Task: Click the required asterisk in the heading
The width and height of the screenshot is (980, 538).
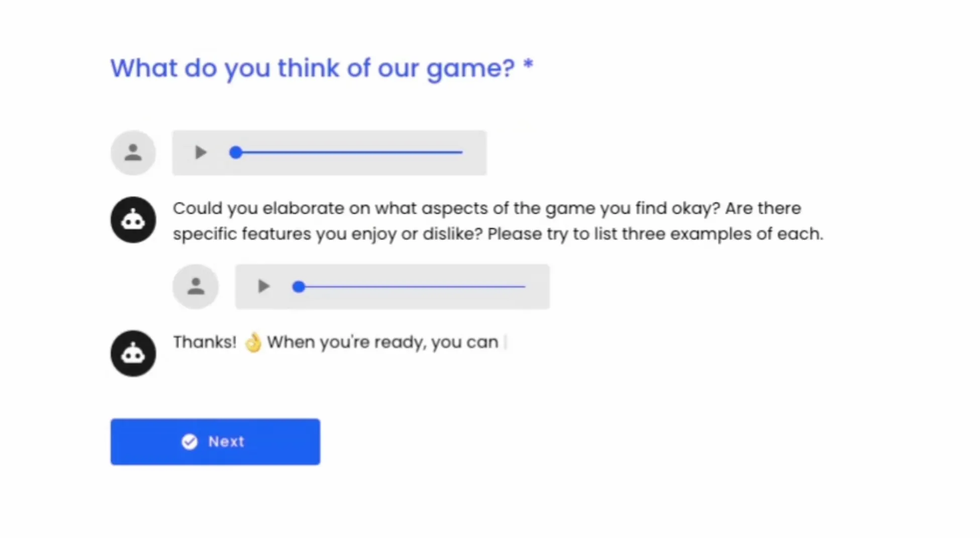Action: [x=528, y=65]
